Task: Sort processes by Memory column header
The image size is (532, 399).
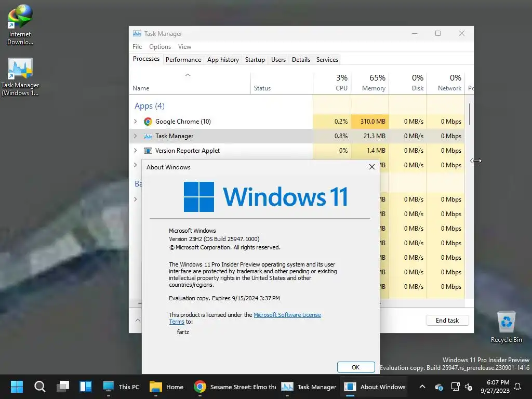Action: 370,83
